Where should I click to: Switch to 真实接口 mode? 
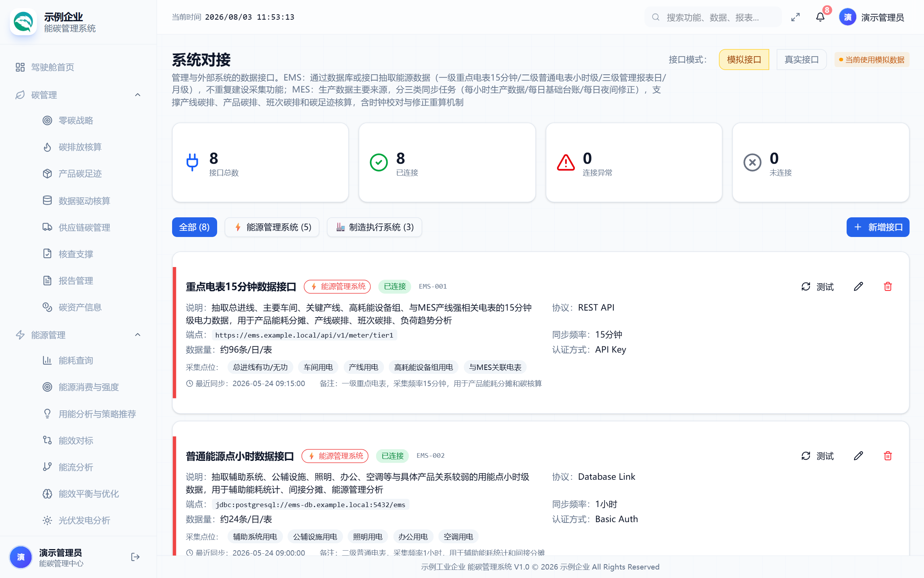pos(802,60)
